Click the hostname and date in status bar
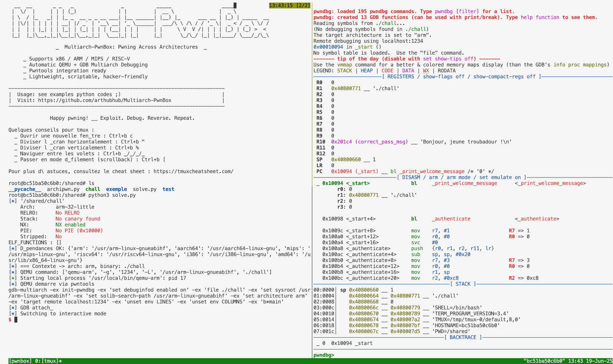The image size is (613, 364). click(567, 361)
